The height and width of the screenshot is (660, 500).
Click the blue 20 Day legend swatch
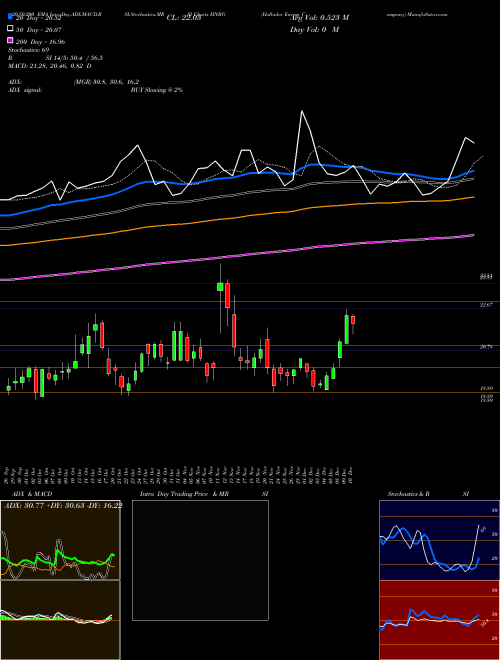pyautogui.click(x=10, y=17)
